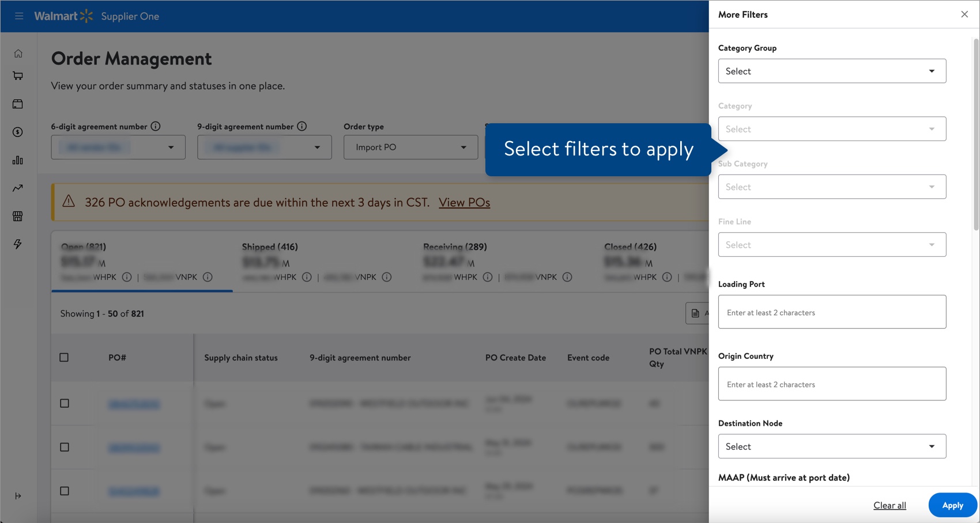This screenshot has width=980, height=523.
Task: Click the Loading Port input field
Action: click(832, 312)
